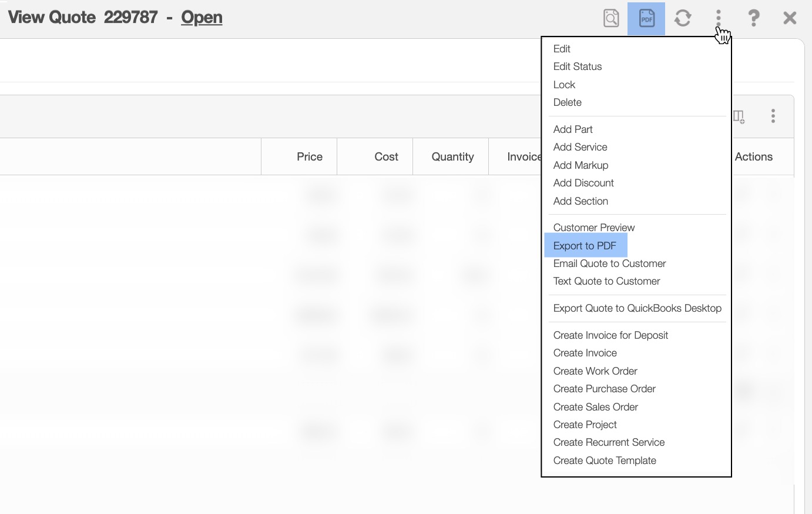Viewport: 812px width, 514px height.
Task: Select Export to PDF menu item
Action: (x=585, y=246)
